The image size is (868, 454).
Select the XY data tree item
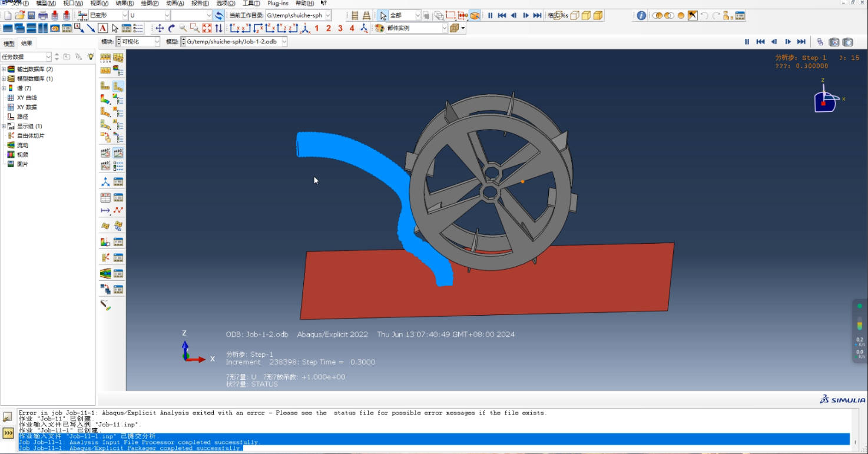tap(26, 107)
